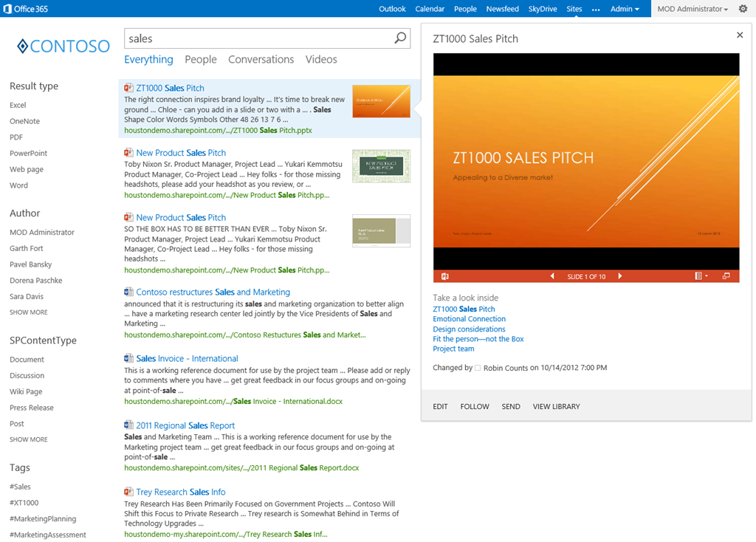Viewport: 756px width, 542px height.
Task: Open People in the top navigation bar
Action: click(465, 9)
